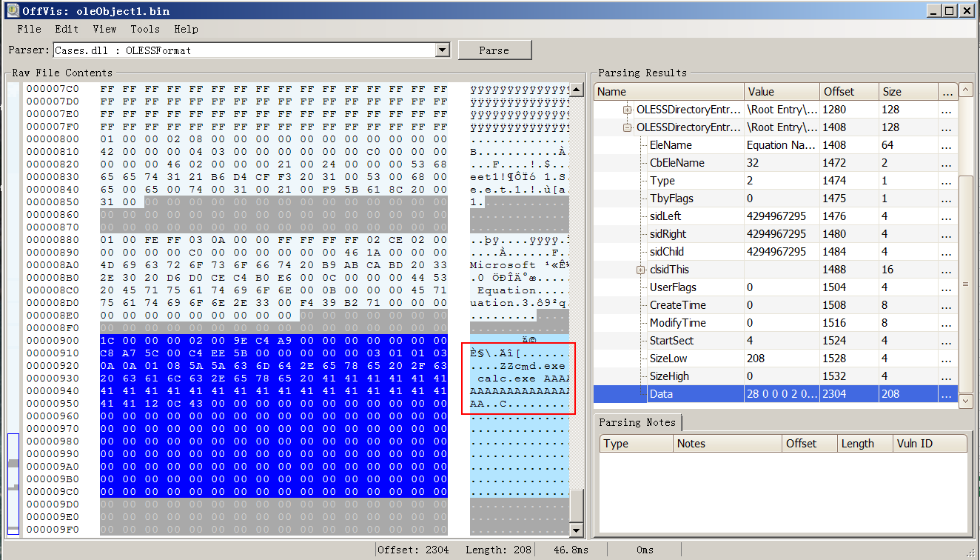Open the Parser dropdown arrow
The image size is (980, 560).
coord(443,50)
